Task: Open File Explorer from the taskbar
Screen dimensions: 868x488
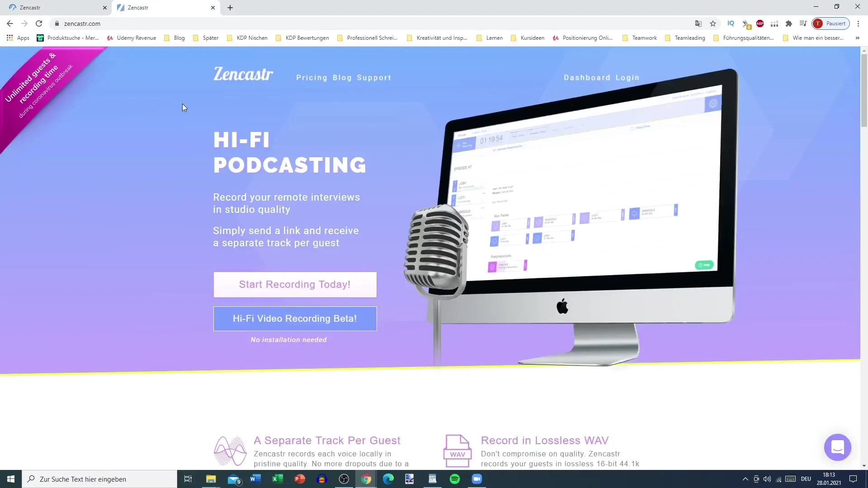Action: (211, 479)
